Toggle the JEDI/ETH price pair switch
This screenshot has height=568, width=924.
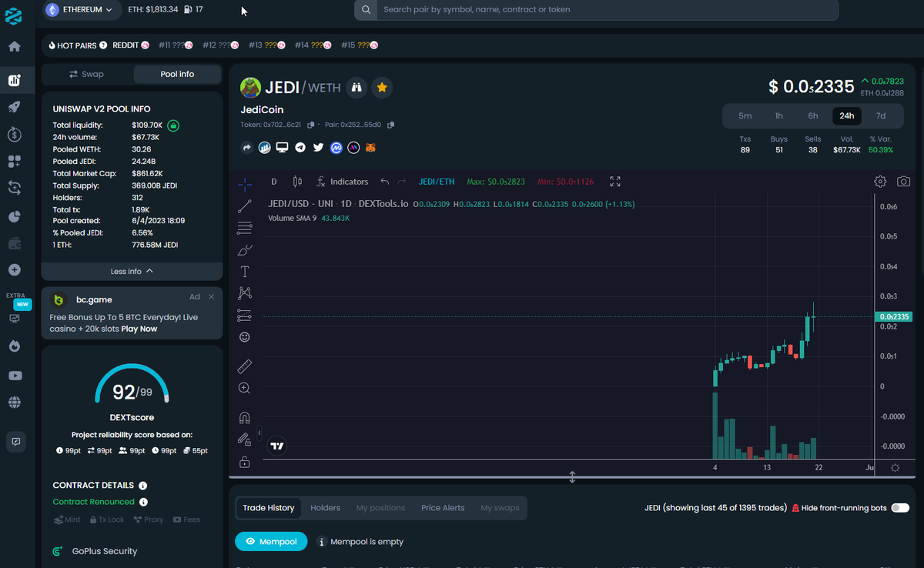click(437, 182)
